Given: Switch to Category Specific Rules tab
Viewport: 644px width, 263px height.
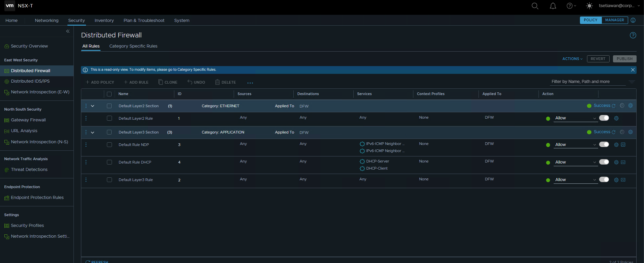Looking at the screenshot, I should (133, 46).
